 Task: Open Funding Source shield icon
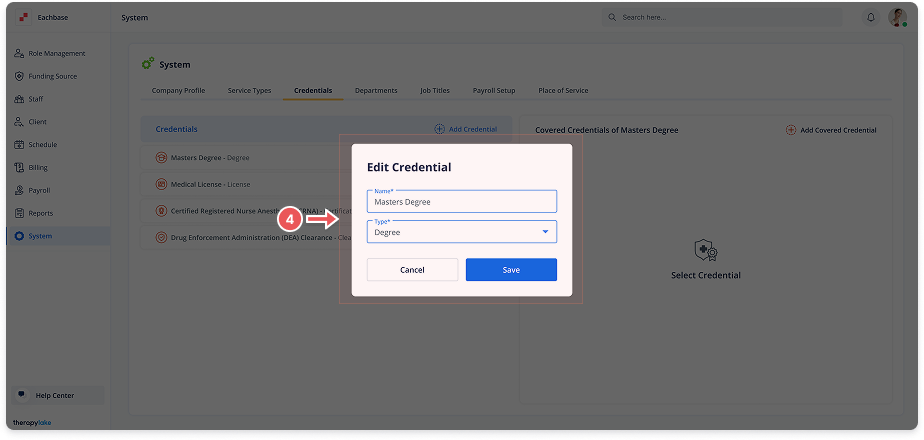[x=19, y=77]
